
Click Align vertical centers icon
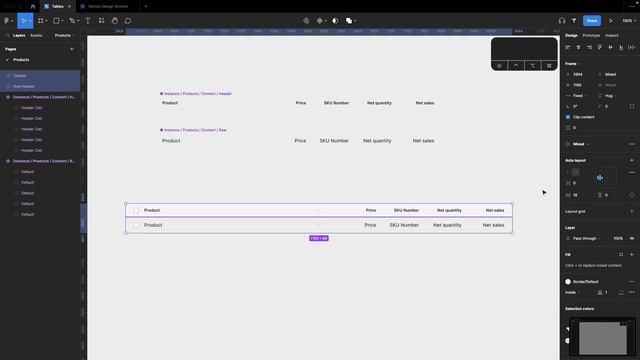[x=610, y=47]
